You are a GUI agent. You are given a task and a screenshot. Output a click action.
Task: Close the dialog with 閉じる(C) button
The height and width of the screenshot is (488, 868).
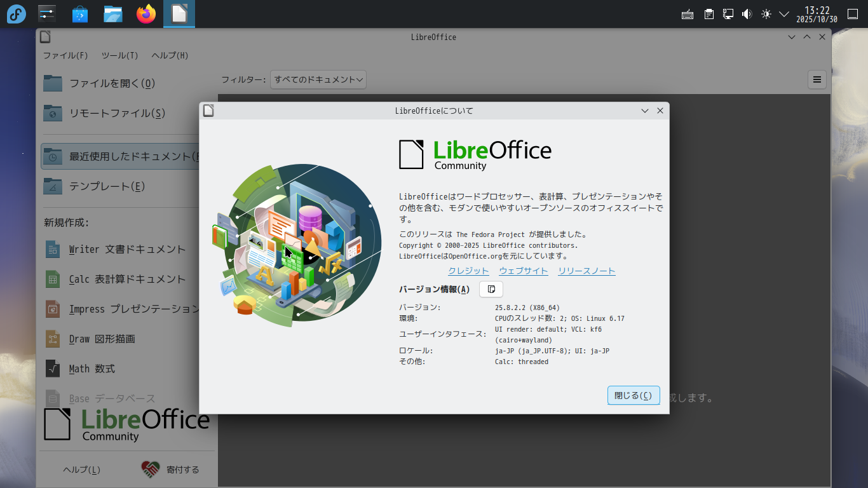[634, 395]
